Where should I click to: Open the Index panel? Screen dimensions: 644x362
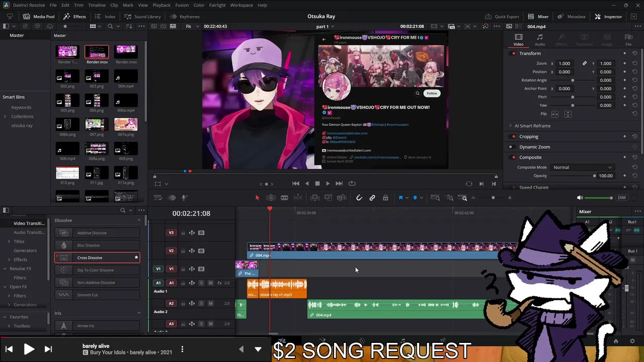tap(105, 17)
